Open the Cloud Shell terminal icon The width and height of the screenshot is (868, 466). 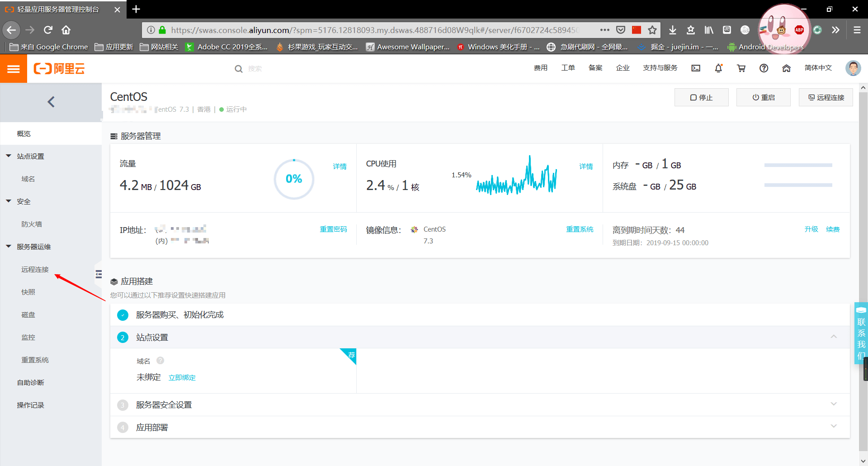tap(696, 68)
